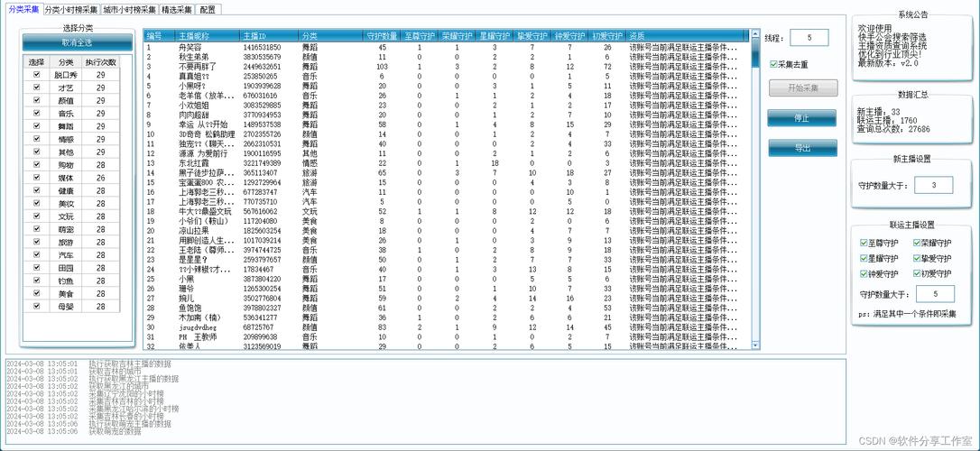Toggle the 挚爱守护 checkbox in 联运主播设置
Image resolution: width=980 pixels, height=451 pixels.
point(917,258)
